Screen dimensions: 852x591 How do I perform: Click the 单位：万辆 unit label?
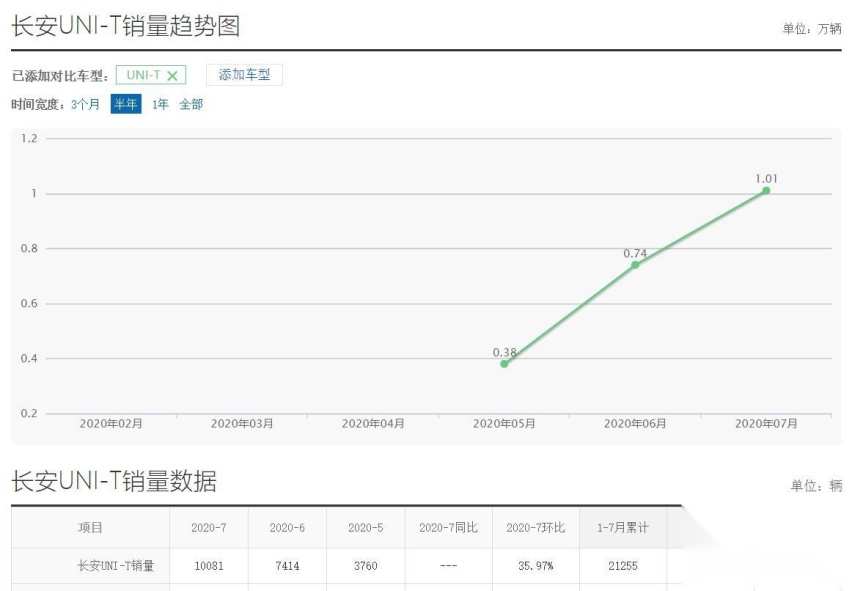(x=812, y=29)
